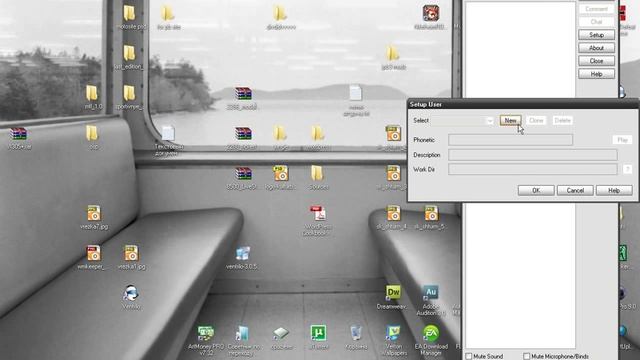Open the sportivnye_ folder
Screen dimensions: 640x360
[129, 93]
